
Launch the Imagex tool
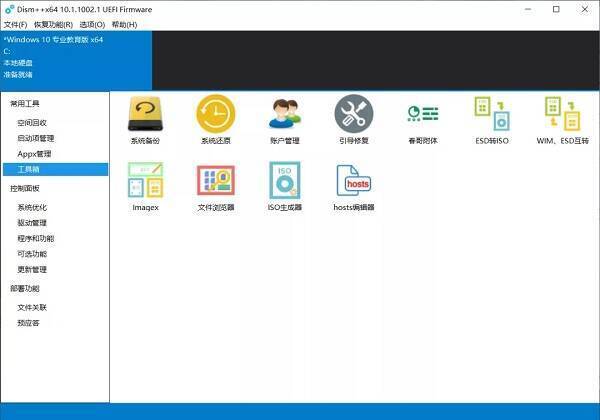145,186
